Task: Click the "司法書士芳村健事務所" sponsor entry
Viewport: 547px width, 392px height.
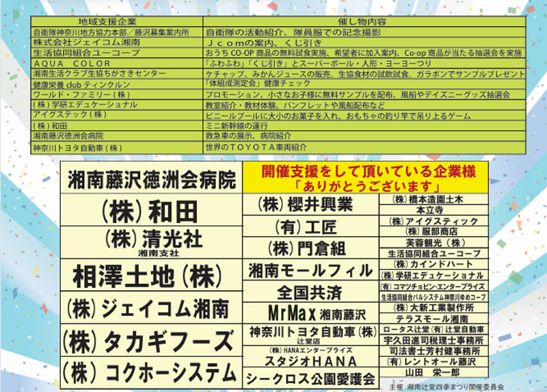Action: 433,351
